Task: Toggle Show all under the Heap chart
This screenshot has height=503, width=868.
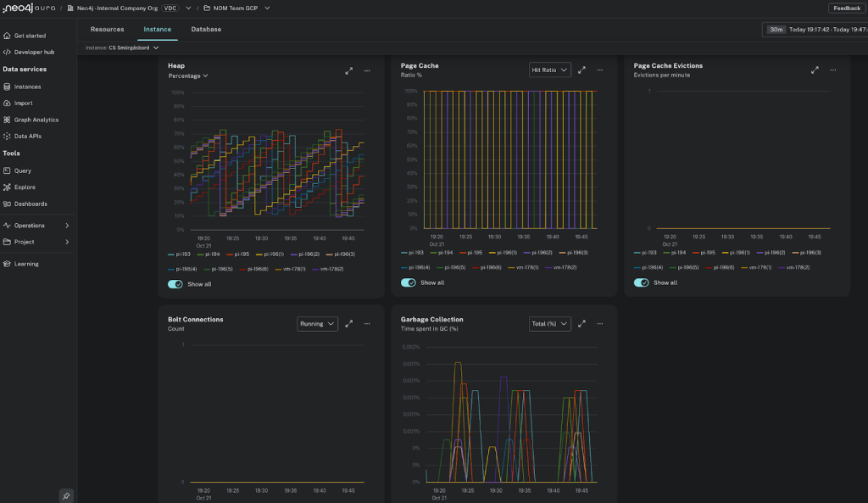Action: click(x=175, y=284)
